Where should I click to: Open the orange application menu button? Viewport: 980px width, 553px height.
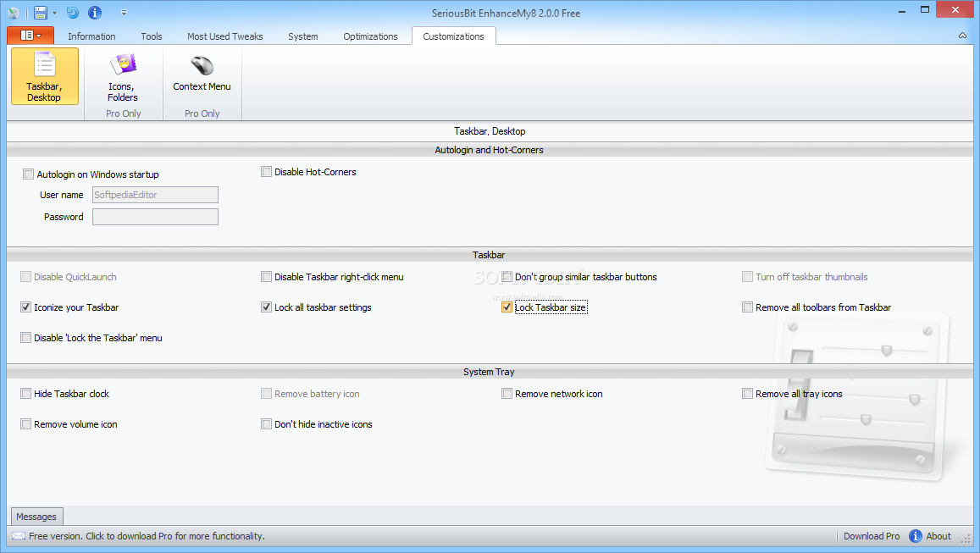(x=30, y=36)
